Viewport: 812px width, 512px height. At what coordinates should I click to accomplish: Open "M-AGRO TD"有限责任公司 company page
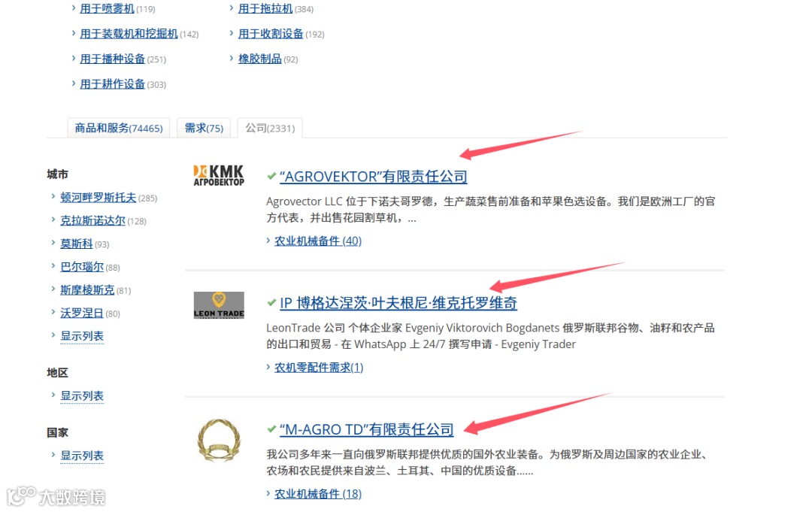click(x=367, y=429)
